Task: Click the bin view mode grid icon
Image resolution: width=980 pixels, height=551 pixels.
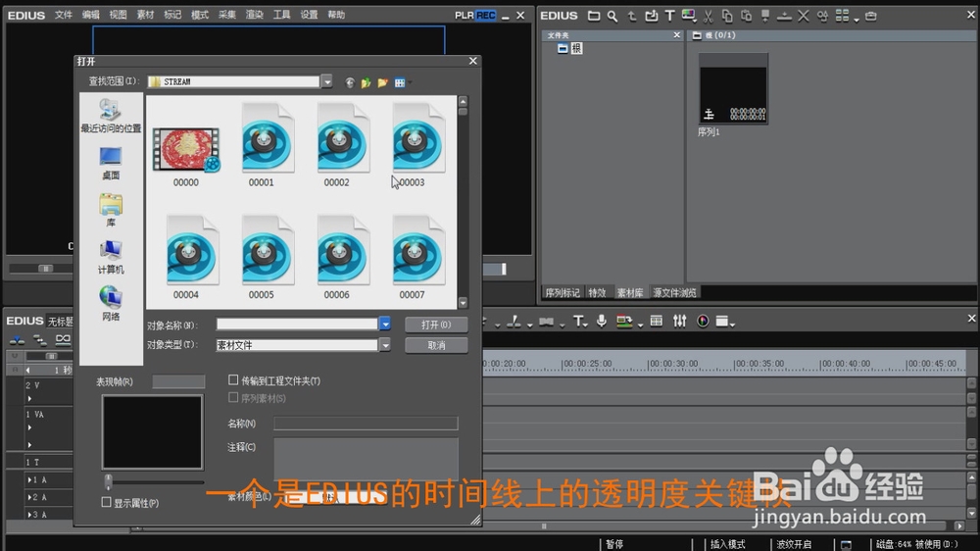Action: coord(842,16)
